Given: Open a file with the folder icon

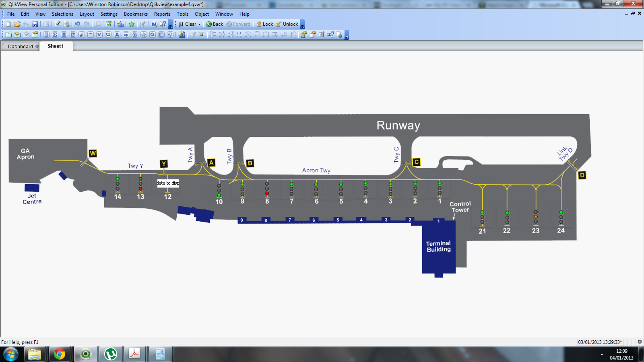Looking at the screenshot, I should (17, 24).
